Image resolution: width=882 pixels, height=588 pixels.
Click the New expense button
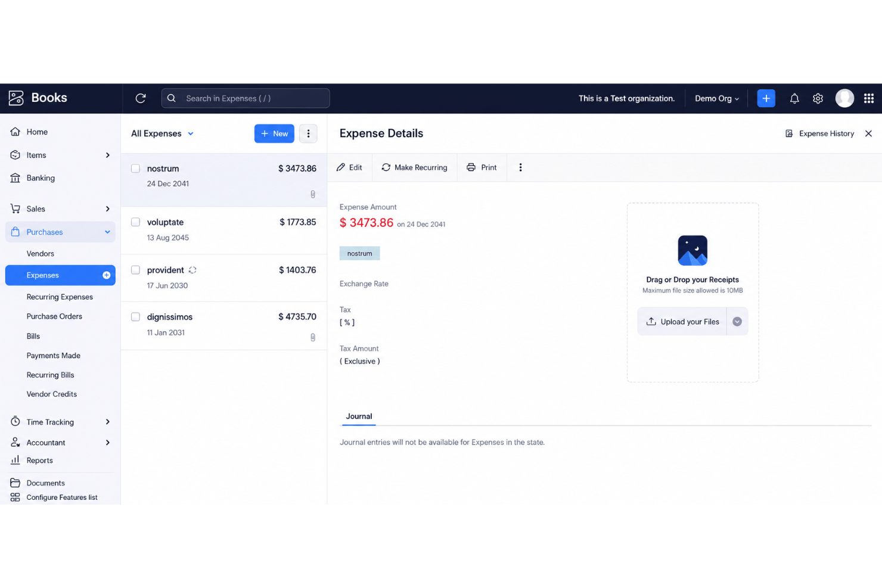click(x=274, y=133)
